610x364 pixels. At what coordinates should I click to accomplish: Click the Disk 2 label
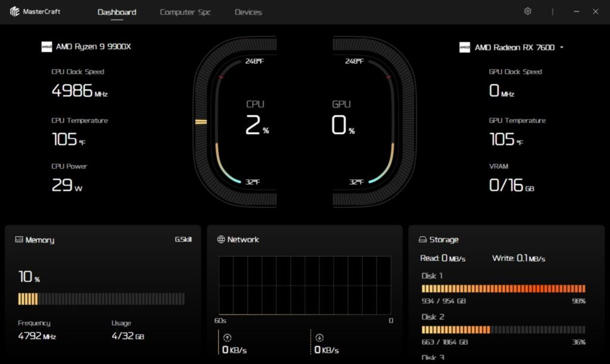tap(432, 317)
